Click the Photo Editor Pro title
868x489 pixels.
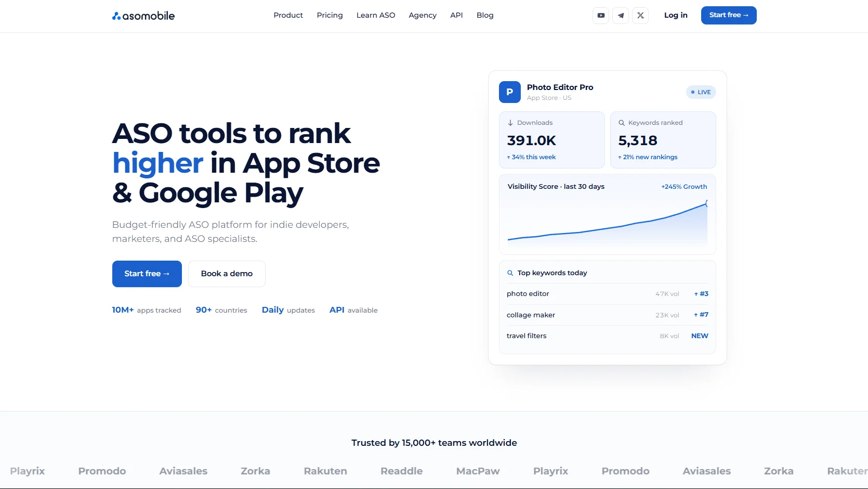(x=560, y=87)
